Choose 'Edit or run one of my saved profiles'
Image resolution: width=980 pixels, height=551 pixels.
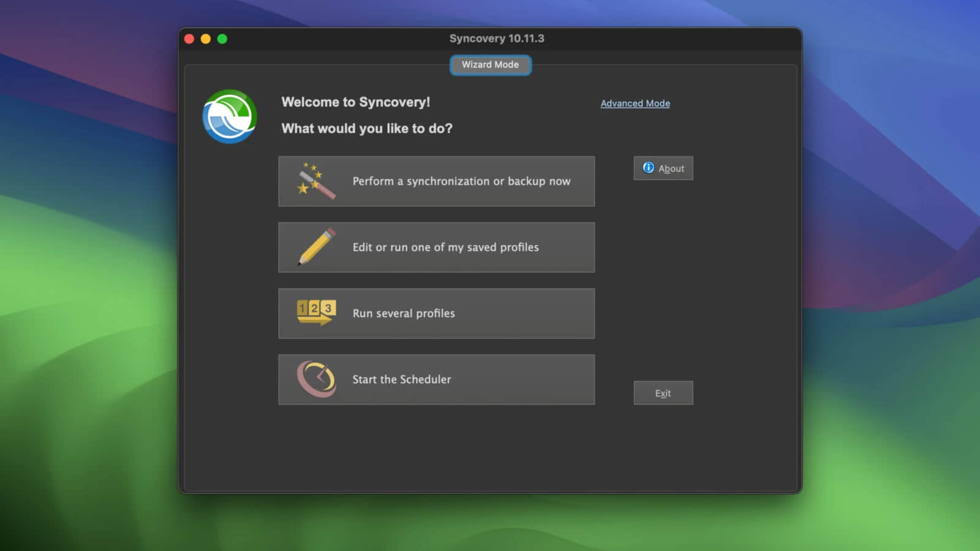coord(445,247)
